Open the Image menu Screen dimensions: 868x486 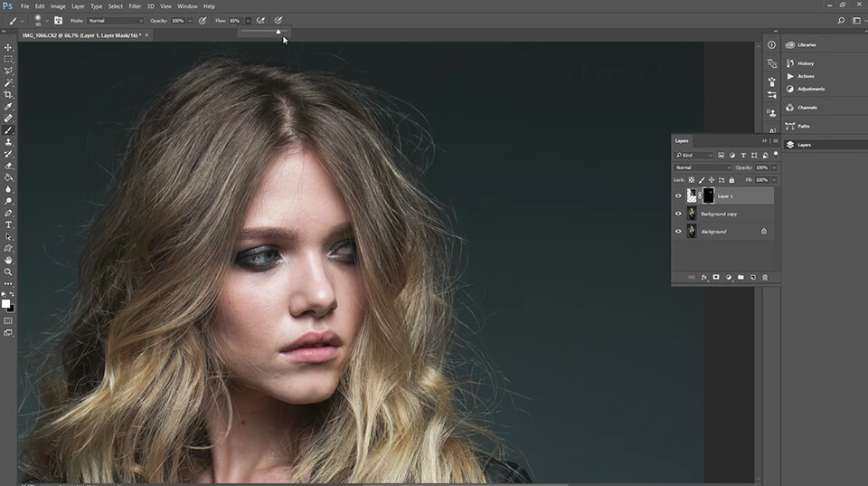pyautogui.click(x=58, y=6)
